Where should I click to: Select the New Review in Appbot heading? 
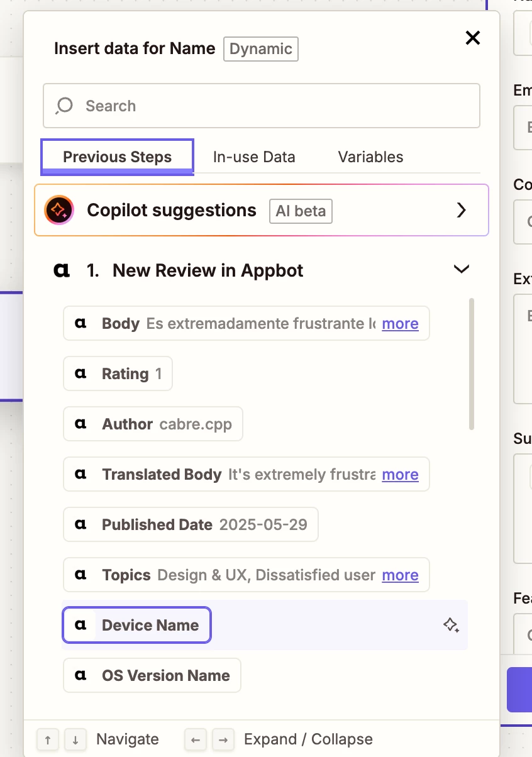[x=208, y=270]
